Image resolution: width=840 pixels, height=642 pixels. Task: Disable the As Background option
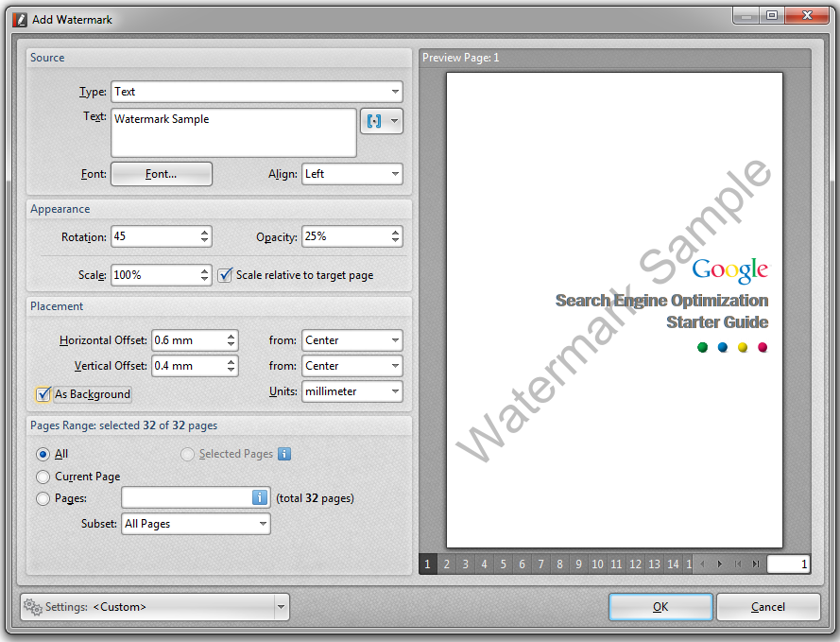coord(43,394)
